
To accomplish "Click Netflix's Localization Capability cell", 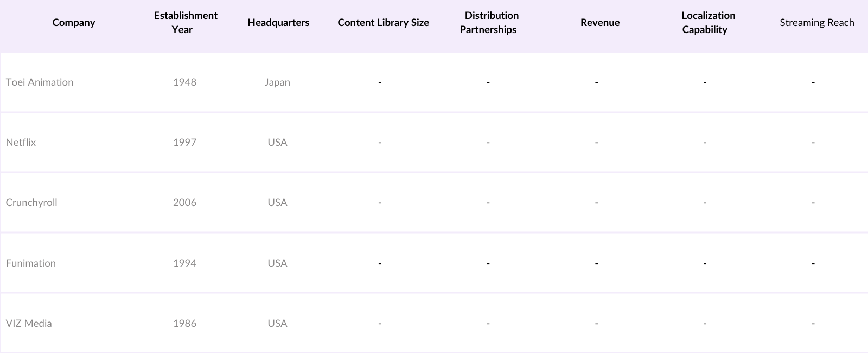I will coord(705,143).
